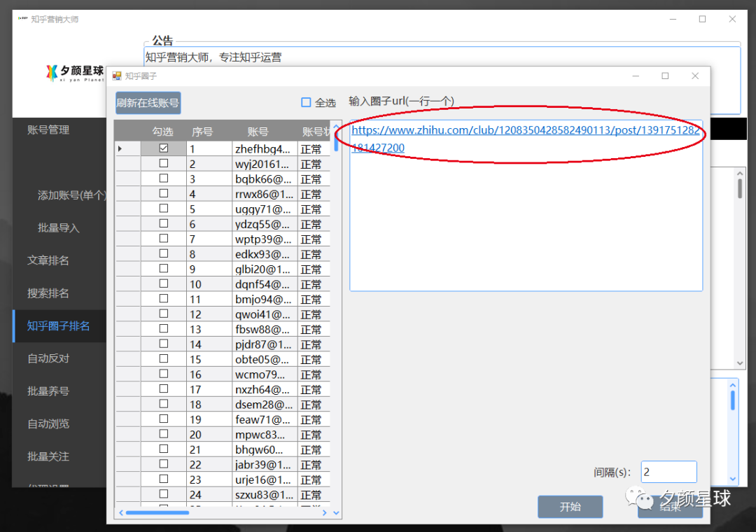Select the account cell nxzh64@...
The image size is (756, 532).
pos(264,389)
